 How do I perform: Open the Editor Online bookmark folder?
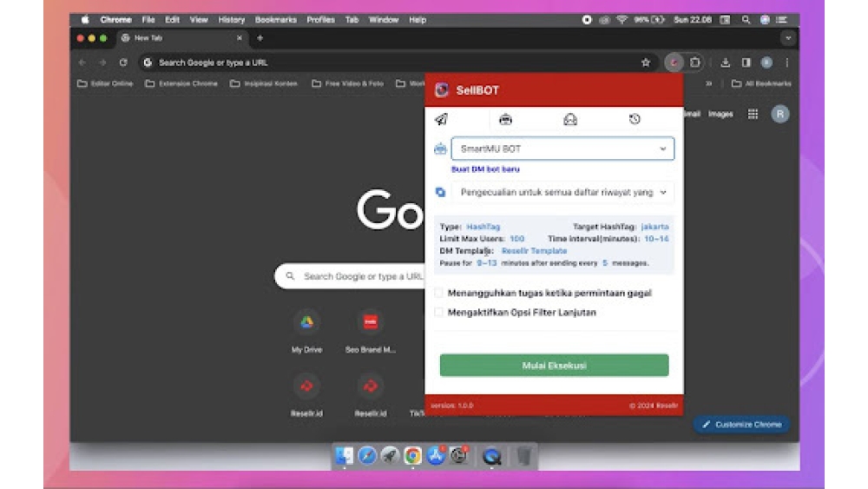(105, 83)
